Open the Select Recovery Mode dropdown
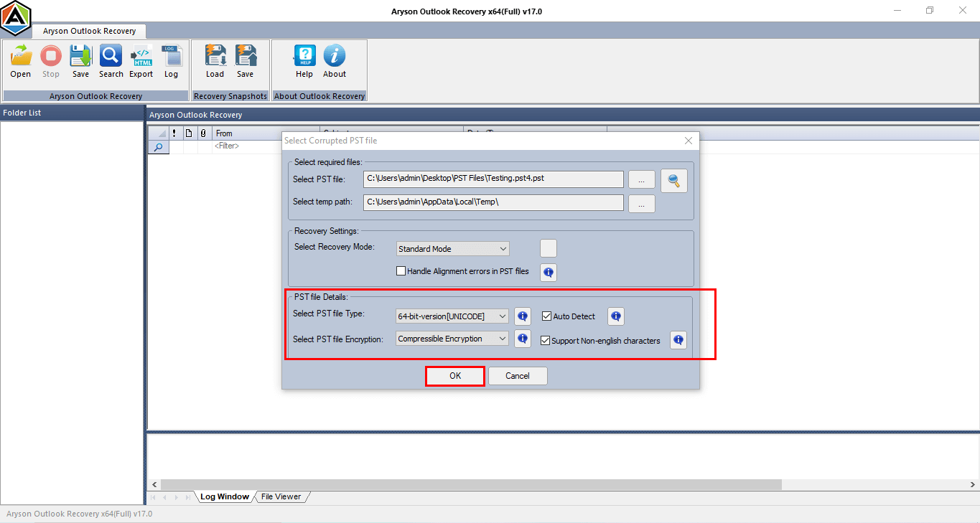The image size is (980, 523). (453, 249)
